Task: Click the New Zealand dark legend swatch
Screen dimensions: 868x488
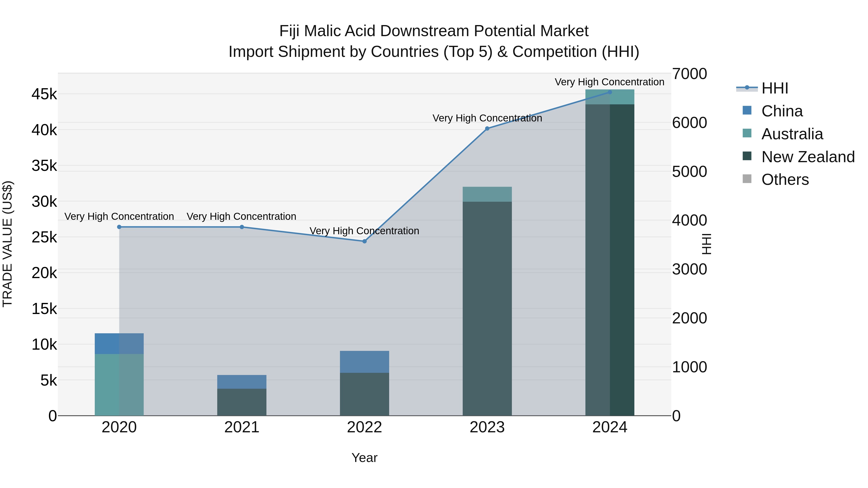Action: click(747, 156)
